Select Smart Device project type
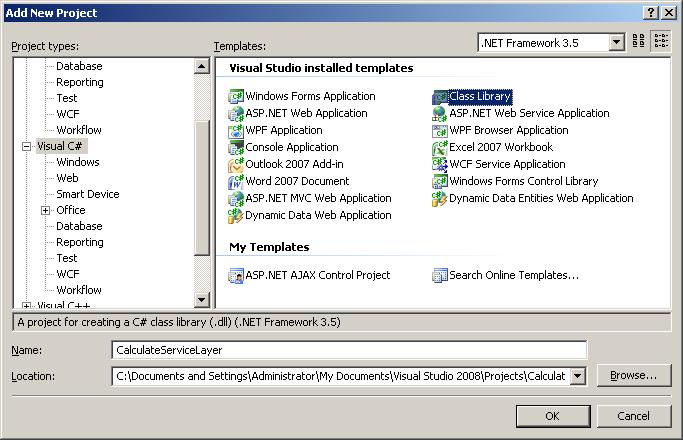 click(88, 194)
